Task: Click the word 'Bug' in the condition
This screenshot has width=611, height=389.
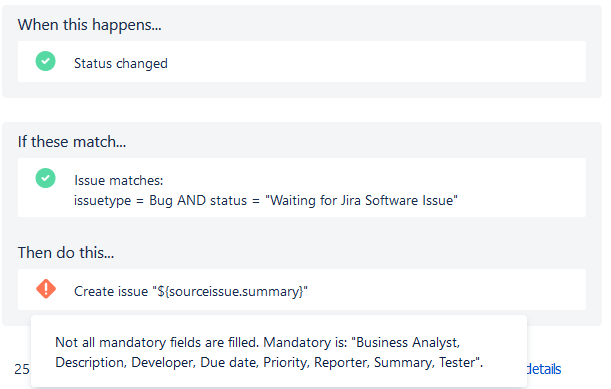Action: [161, 201]
